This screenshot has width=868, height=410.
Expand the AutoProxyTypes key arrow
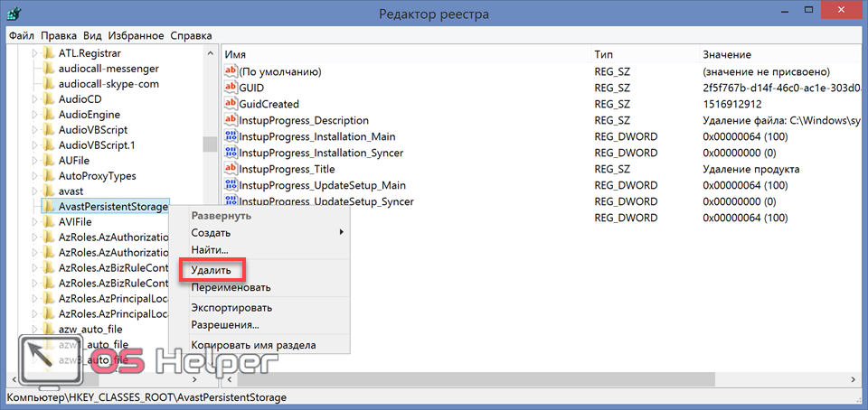[x=34, y=176]
